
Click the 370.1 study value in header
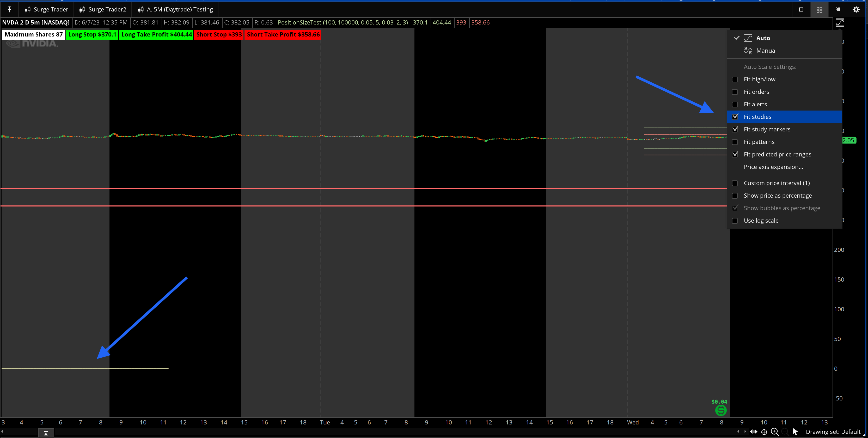coord(420,23)
